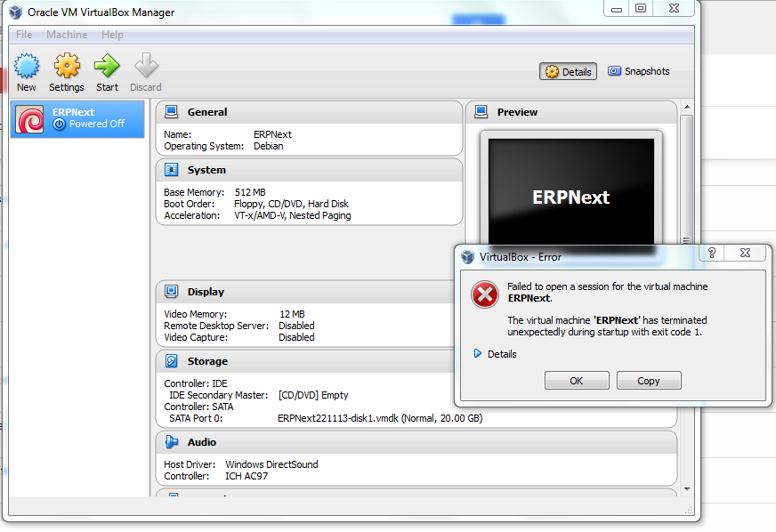Viewport: 776px width, 532px height.
Task: Start the VM with the green arrow icon
Action: [107, 66]
